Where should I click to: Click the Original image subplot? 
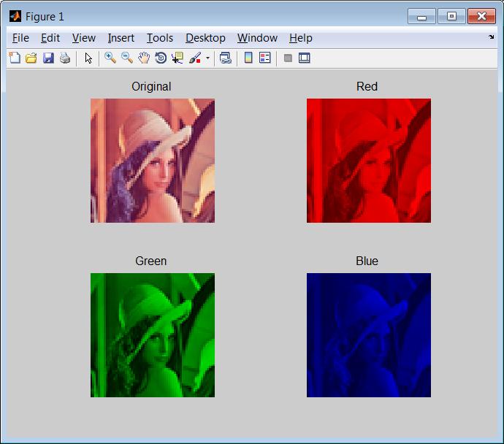pyautogui.click(x=153, y=161)
